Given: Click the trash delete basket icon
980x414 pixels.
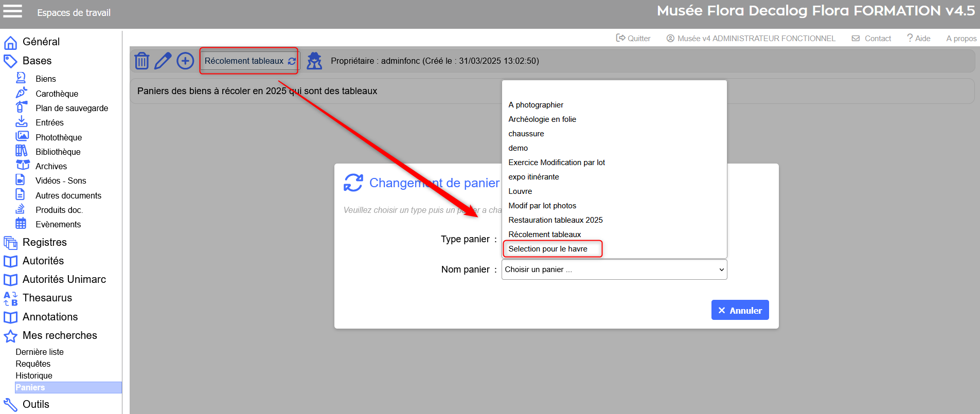Looking at the screenshot, I should [x=142, y=61].
